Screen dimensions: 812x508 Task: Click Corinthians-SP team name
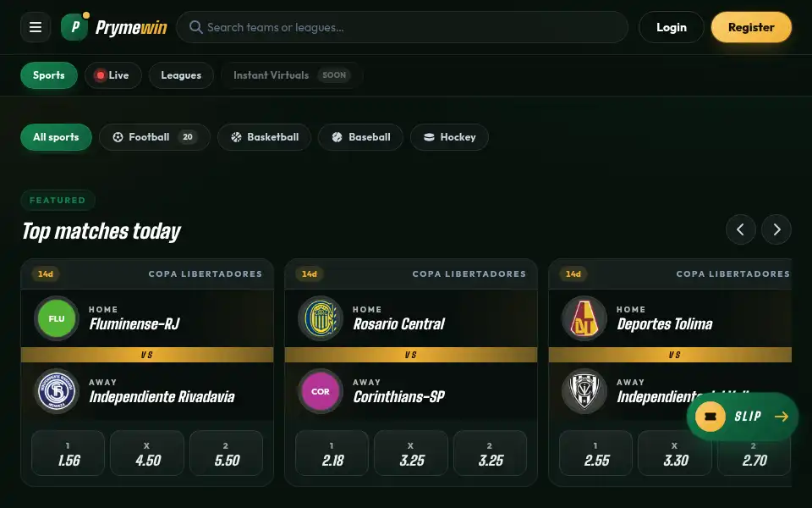tap(398, 396)
